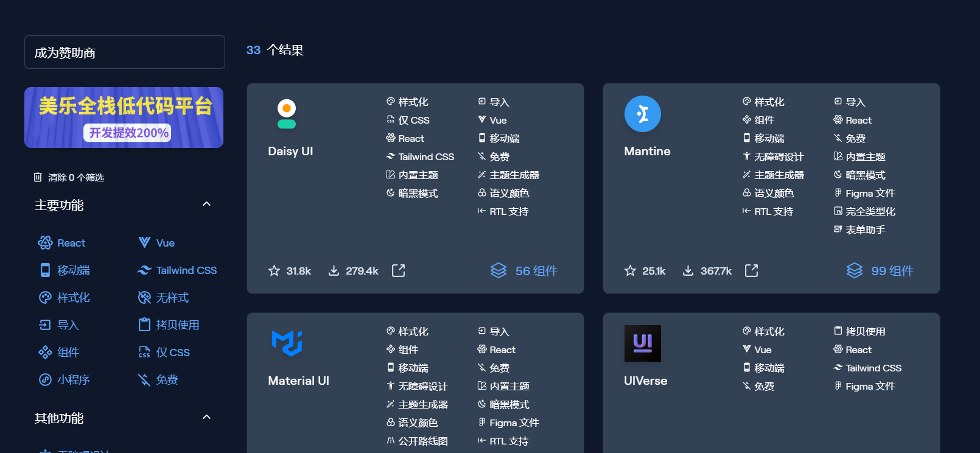The width and height of the screenshot is (980, 453).
Task: Toggle the Vue filter in sidebar
Action: tap(156, 243)
